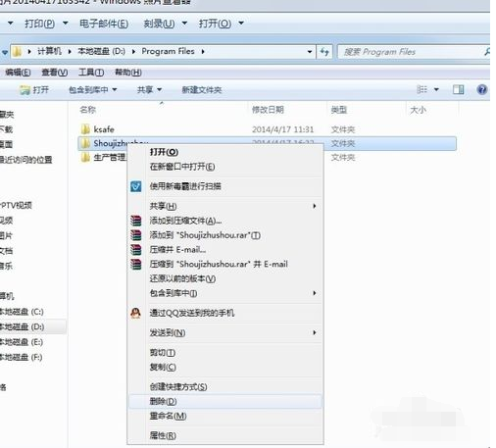Select 本地磁盘 (E:) in navigation pane
Screen dimensions: 496x448
22,342
